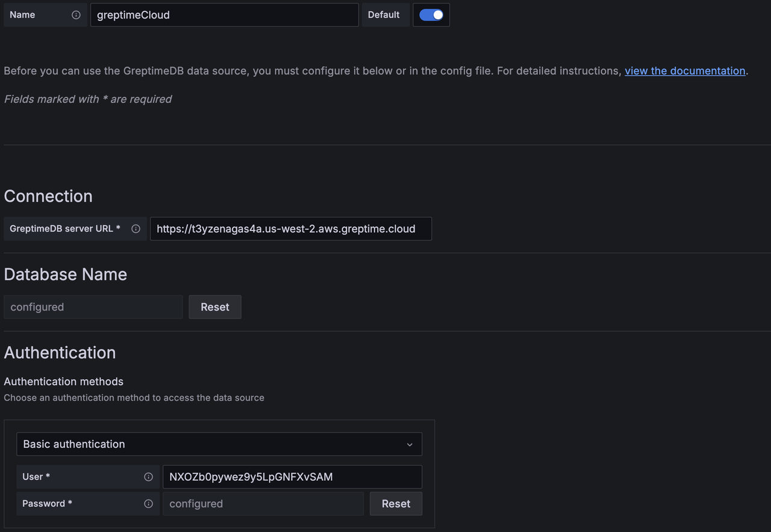Click the configured Password input field
This screenshot has height=532, width=771.
tap(263, 504)
